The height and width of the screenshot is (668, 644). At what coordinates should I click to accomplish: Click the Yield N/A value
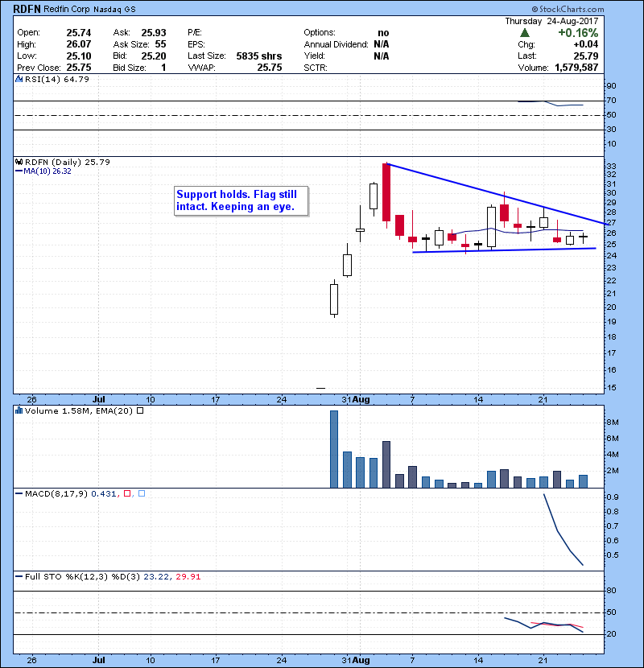pyautogui.click(x=382, y=56)
